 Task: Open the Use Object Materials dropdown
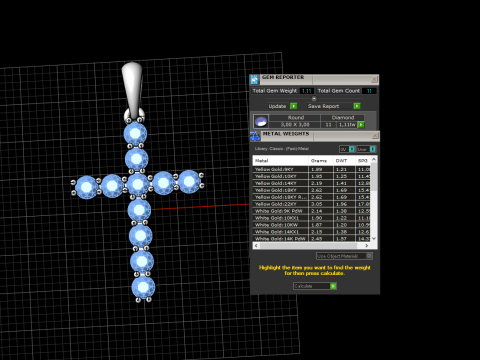tap(344, 256)
